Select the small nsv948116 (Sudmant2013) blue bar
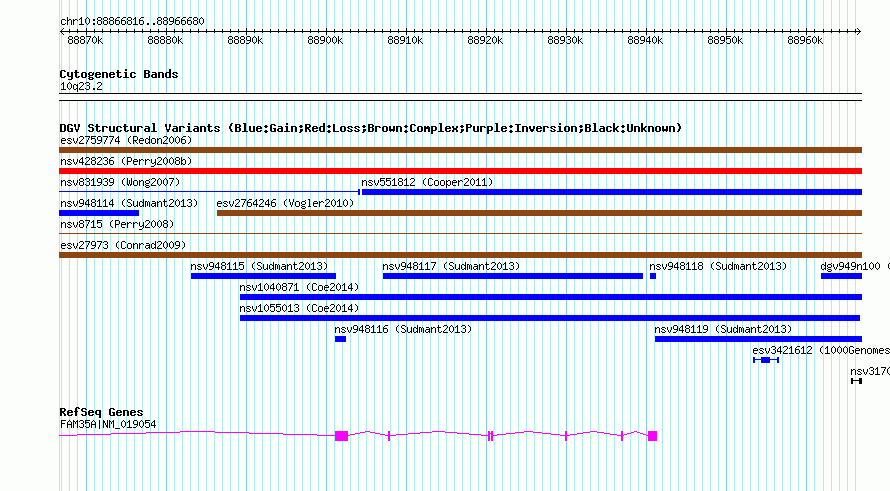This screenshot has width=890, height=491. [x=340, y=339]
